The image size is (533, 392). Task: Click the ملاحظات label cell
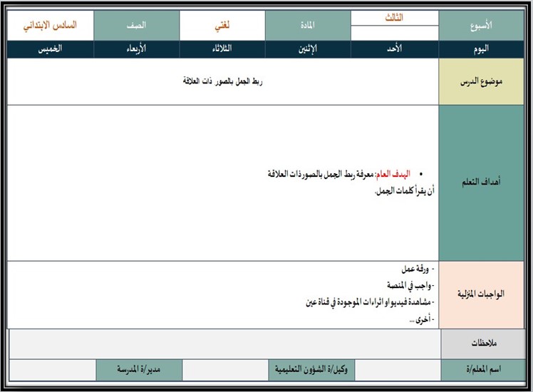(483, 344)
